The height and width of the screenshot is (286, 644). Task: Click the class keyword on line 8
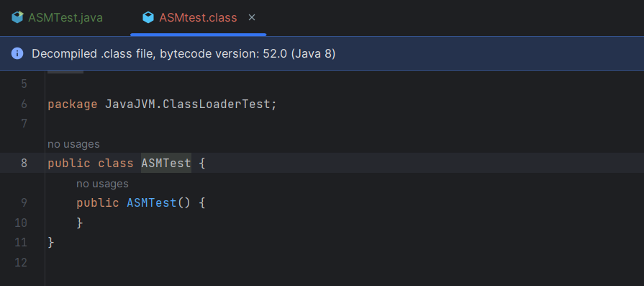[x=116, y=163]
